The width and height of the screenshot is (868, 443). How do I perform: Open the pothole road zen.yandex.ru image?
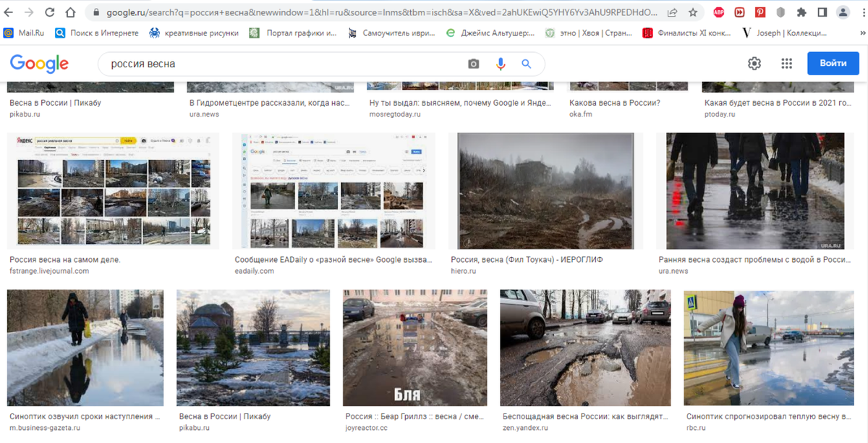pos(584,348)
